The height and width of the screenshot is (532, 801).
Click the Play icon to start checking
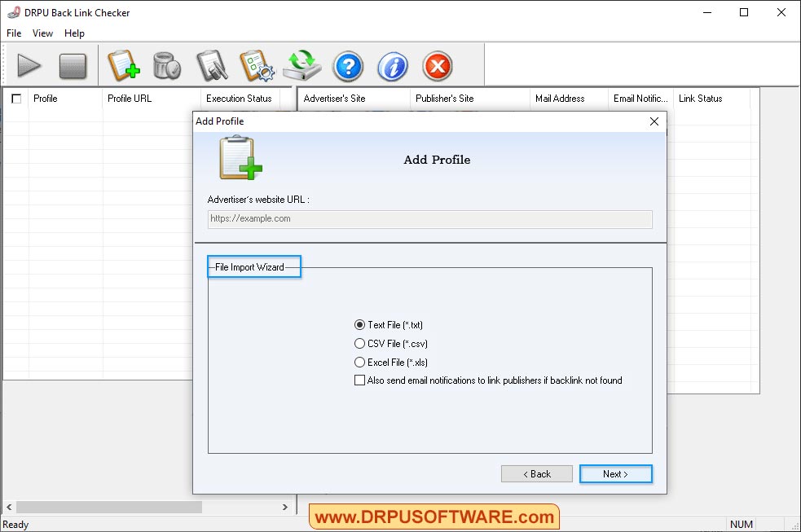tap(29, 66)
